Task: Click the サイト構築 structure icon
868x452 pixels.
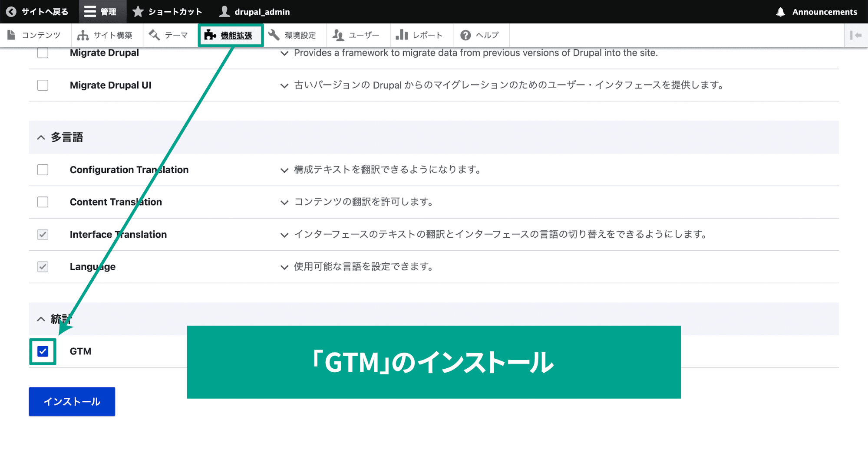Action: click(x=83, y=35)
